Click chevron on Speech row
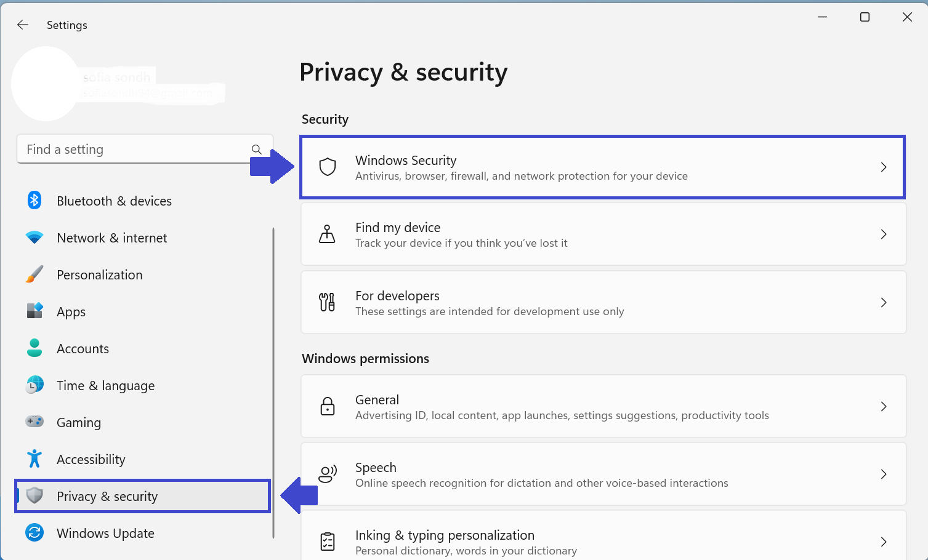Image resolution: width=928 pixels, height=560 pixels. [x=884, y=474]
